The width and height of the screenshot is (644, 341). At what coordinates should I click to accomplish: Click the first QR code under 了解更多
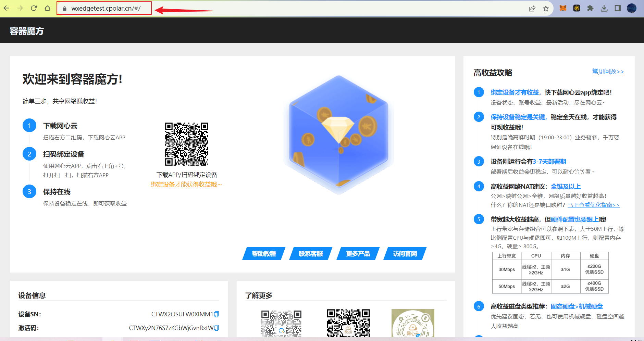(281, 324)
